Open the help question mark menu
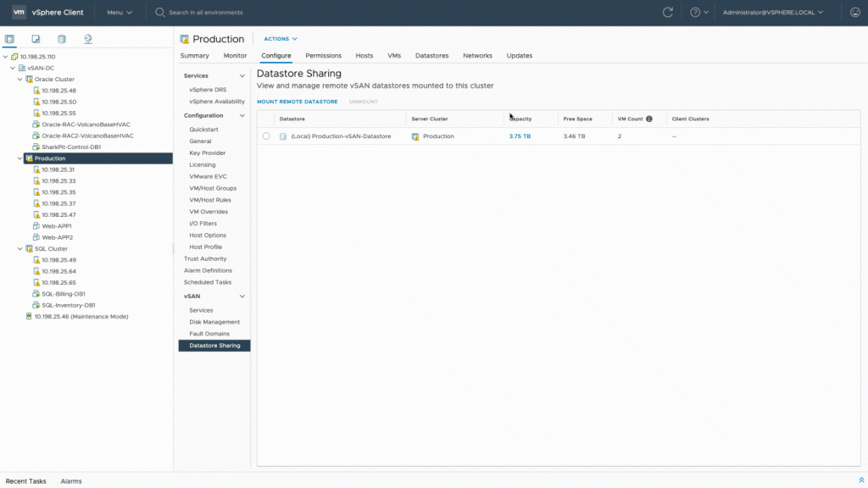 click(698, 13)
